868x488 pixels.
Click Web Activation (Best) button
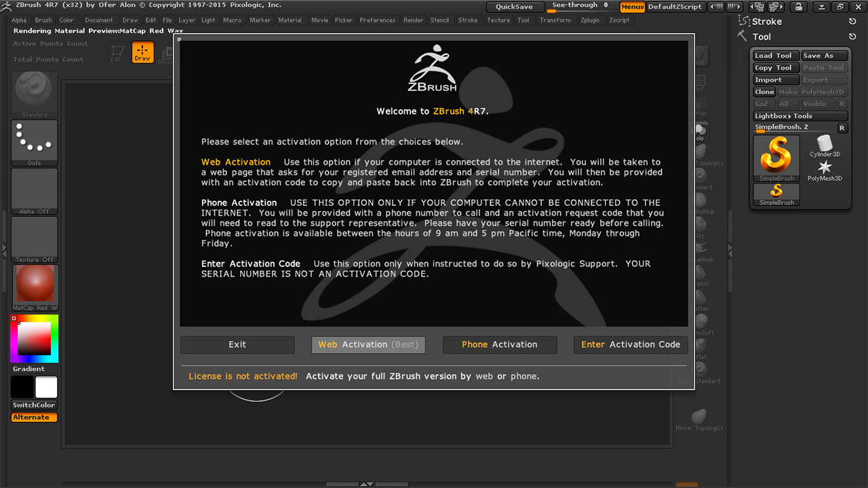(368, 344)
